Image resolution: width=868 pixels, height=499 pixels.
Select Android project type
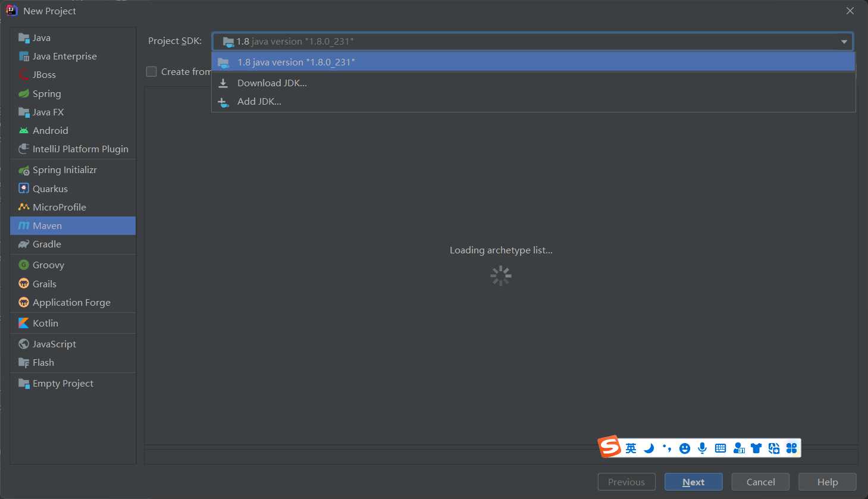73,130
